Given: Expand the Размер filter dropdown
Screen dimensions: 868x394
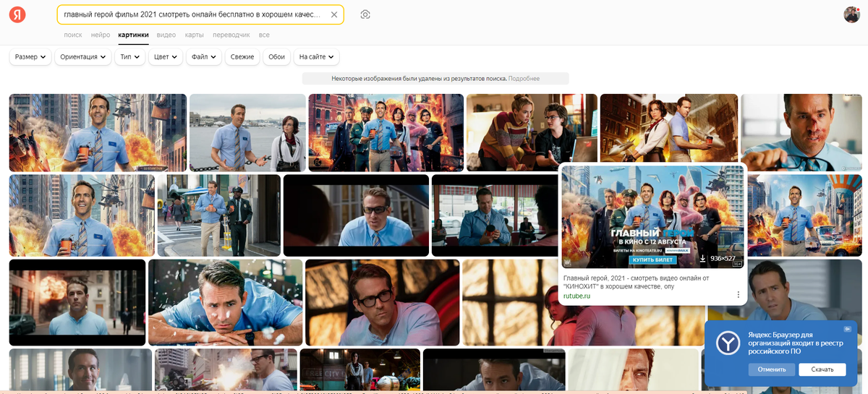Looking at the screenshot, I should click(30, 57).
